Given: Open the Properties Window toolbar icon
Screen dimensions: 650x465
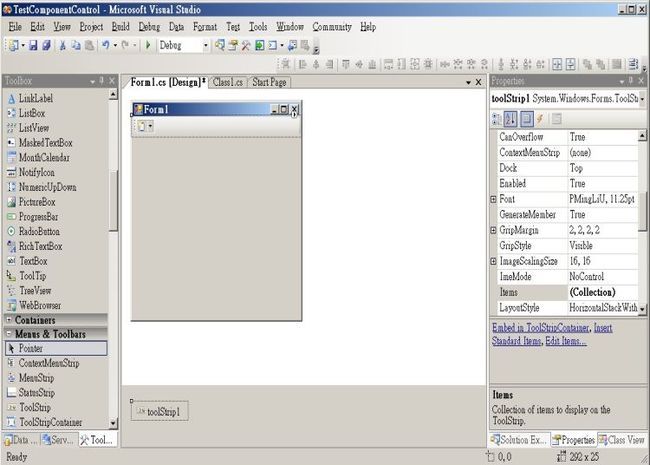Looking at the screenshot, I should 233,45.
